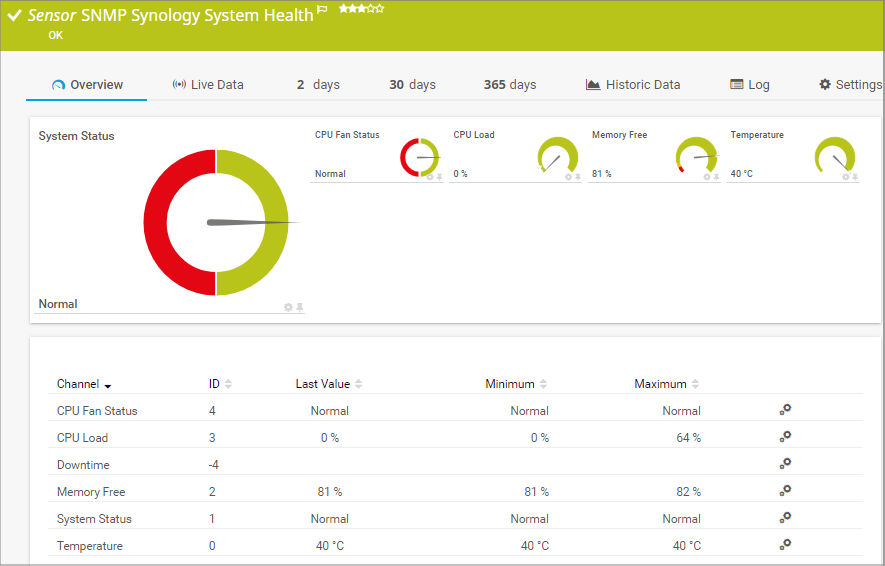Open the System Status channel link
885x566 pixels.
(94, 519)
